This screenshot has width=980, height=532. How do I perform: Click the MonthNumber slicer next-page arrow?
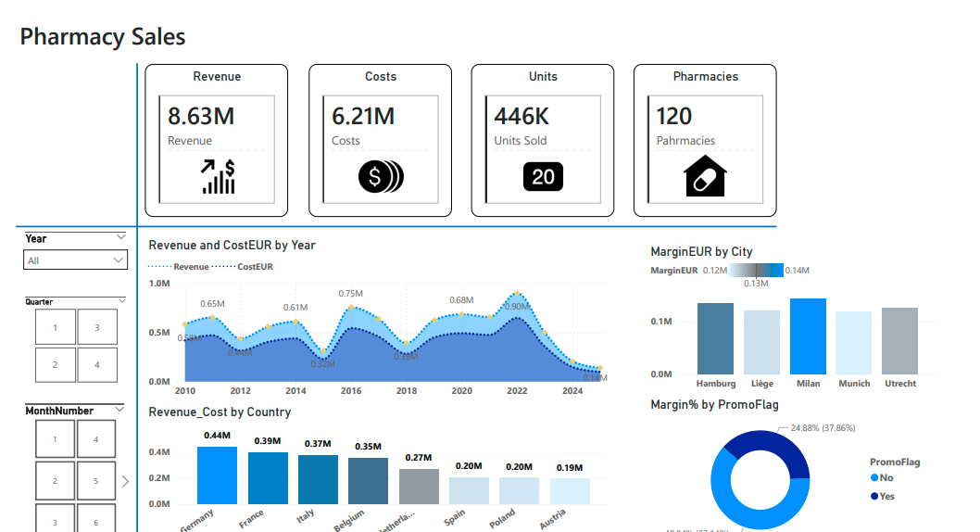(x=125, y=481)
